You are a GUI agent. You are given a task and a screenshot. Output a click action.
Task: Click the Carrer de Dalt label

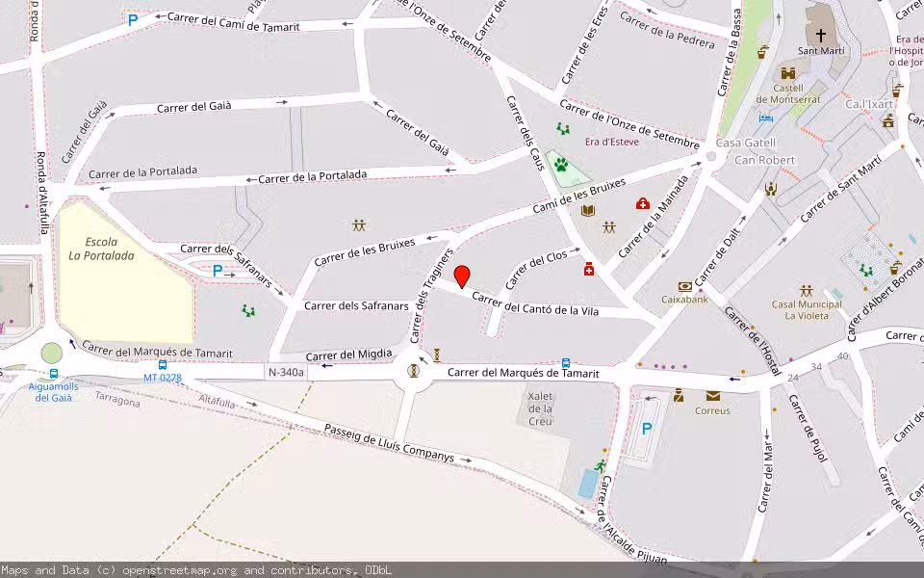click(716, 259)
